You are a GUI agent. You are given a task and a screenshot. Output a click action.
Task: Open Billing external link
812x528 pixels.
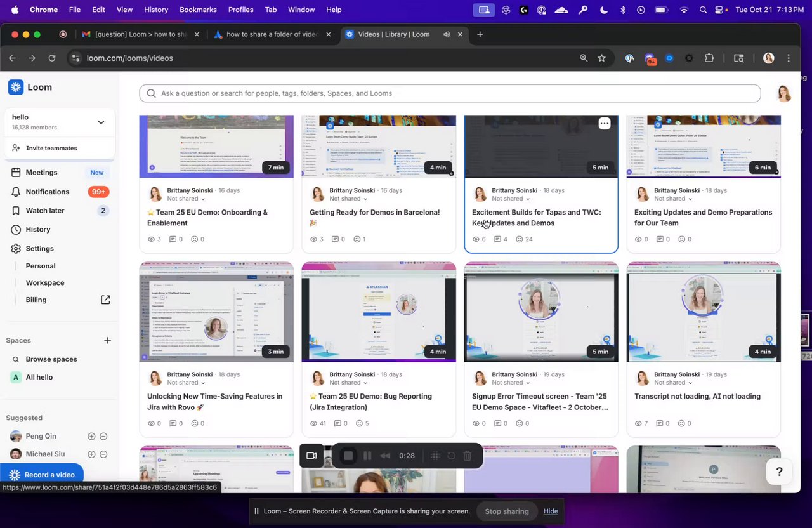coord(105,300)
